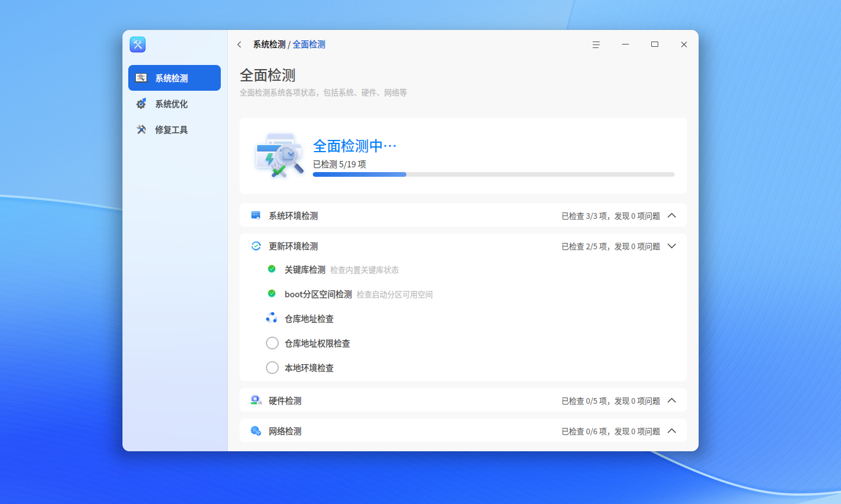Click the 仓库地址权限检查 item label
The height and width of the screenshot is (504, 841).
pyautogui.click(x=317, y=344)
